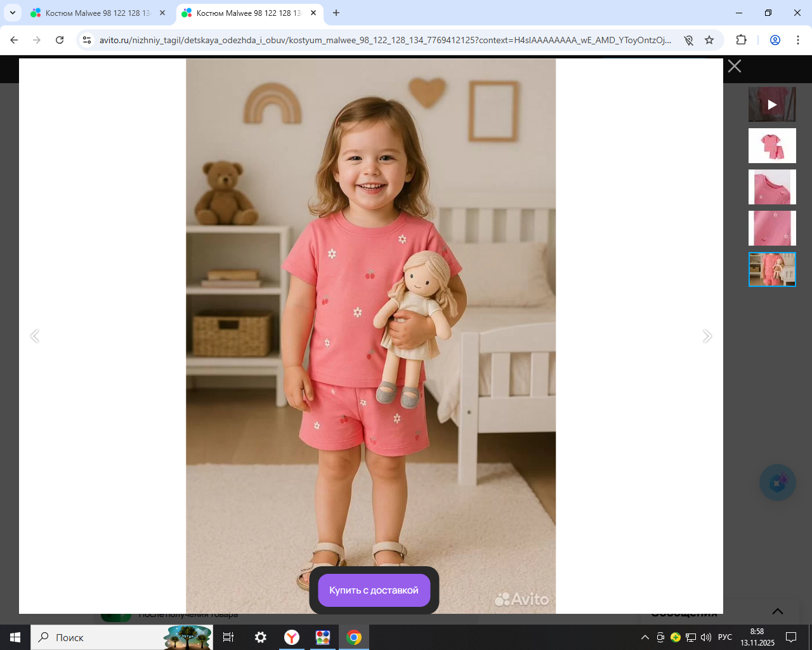812x650 pixels.
Task: Open the floating Avito assistant chat icon
Action: tap(778, 482)
